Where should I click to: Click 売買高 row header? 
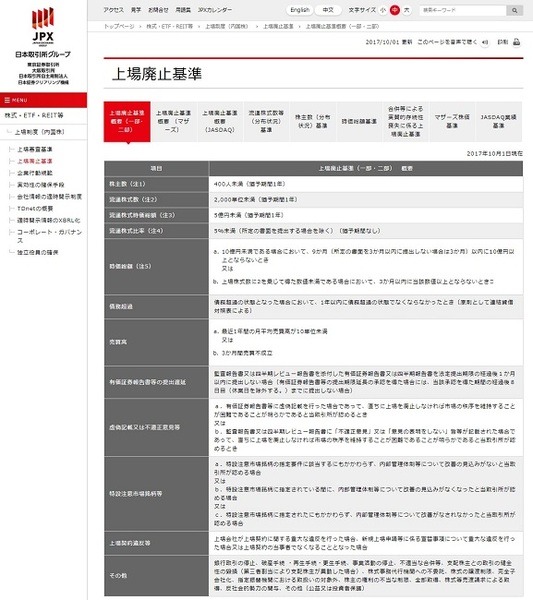156,342
